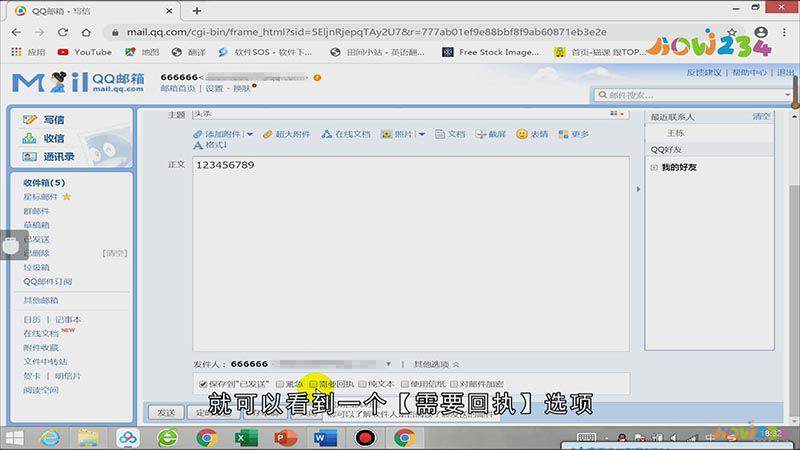Open the subject field right-side dropdown
The height and width of the screenshot is (450, 800).
617,114
